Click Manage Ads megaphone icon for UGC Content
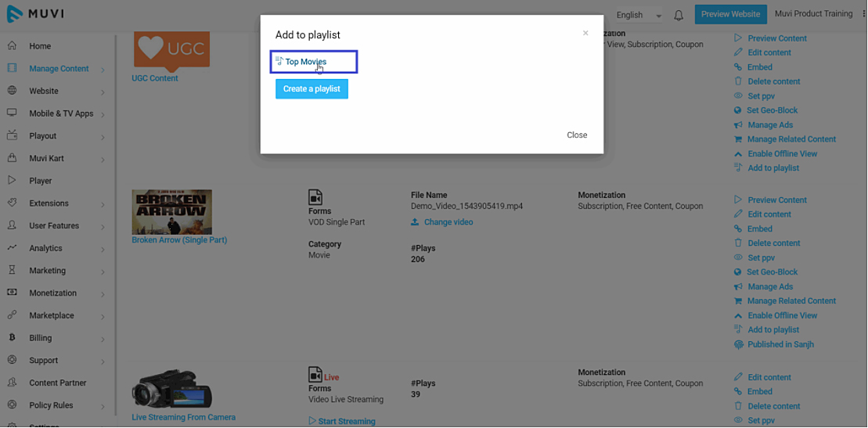Screen dimensions: 868x428 (738, 124)
